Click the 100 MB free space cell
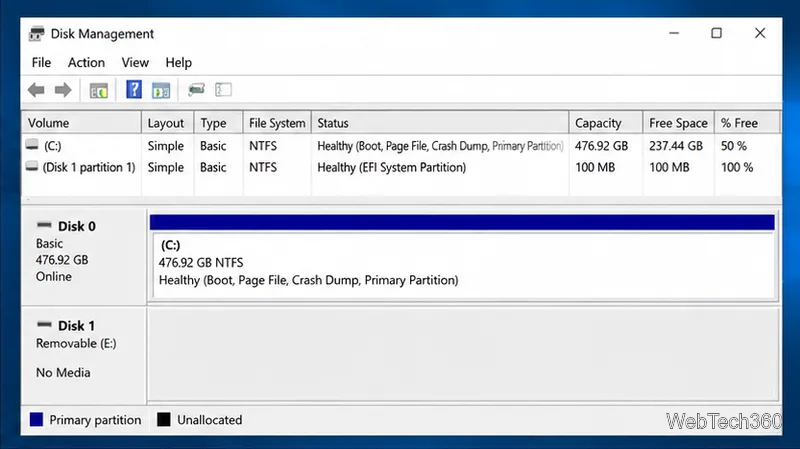This screenshot has width=800, height=449. pyautogui.click(x=669, y=167)
